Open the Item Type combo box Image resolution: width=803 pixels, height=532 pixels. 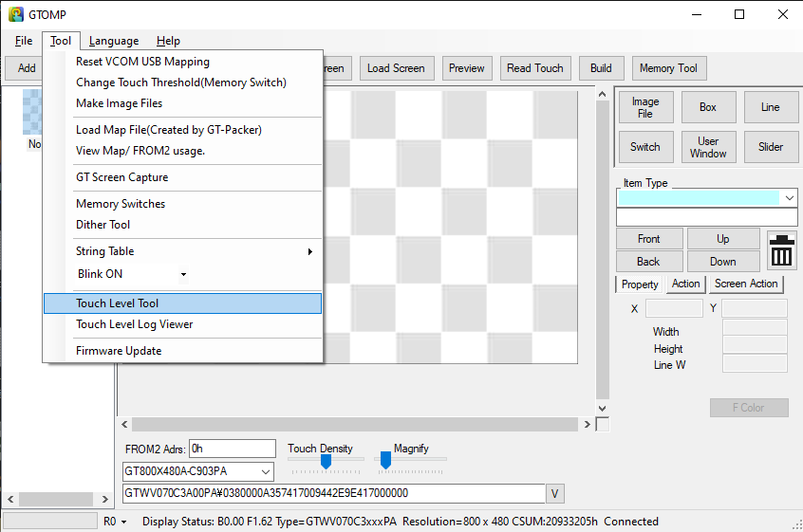tap(790, 197)
